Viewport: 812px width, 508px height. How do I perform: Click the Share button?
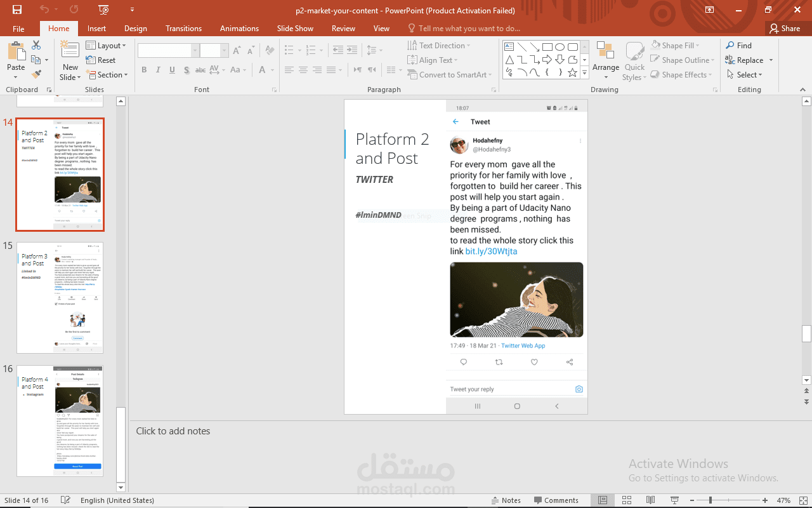(x=785, y=28)
